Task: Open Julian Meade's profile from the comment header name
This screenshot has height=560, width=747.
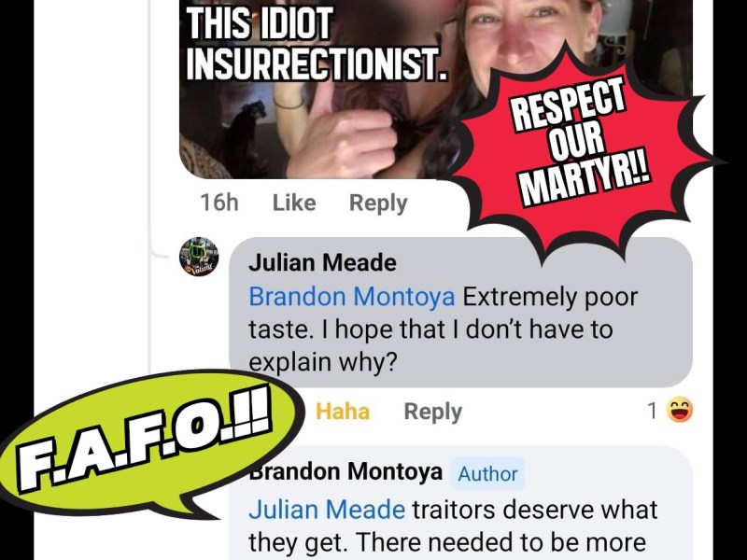Action: pos(322,263)
